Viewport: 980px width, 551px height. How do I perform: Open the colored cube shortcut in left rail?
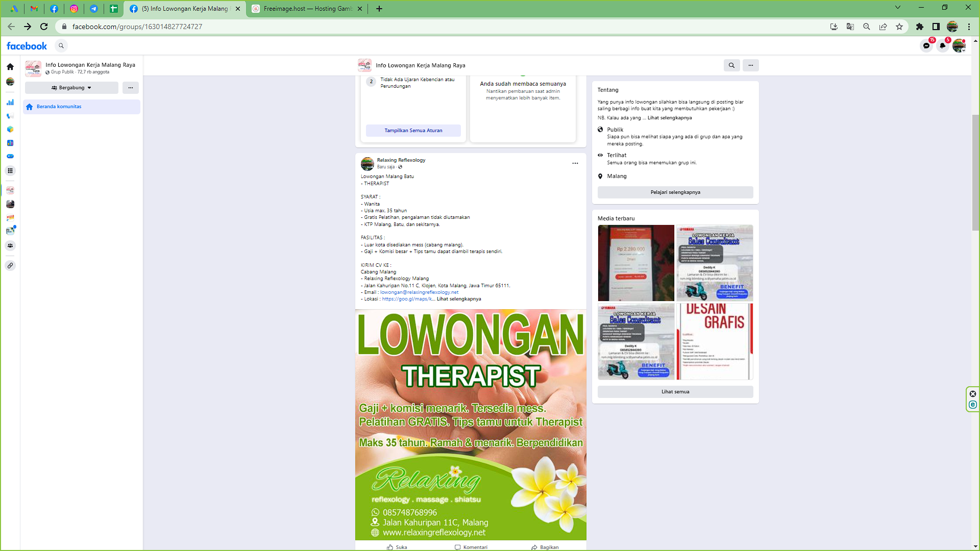[x=10, y=130]
